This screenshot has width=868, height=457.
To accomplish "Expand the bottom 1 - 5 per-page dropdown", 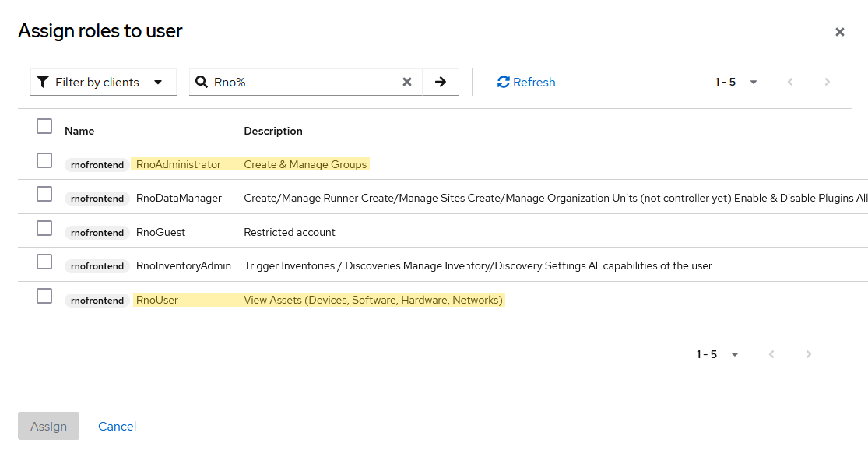I will (718, 354).
